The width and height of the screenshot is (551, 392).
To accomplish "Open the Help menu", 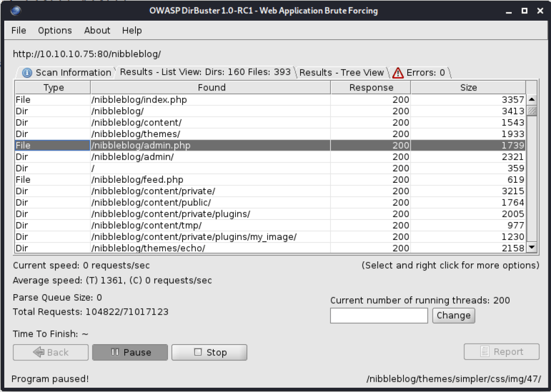I will pyautogui.click(x=132, y=31).
